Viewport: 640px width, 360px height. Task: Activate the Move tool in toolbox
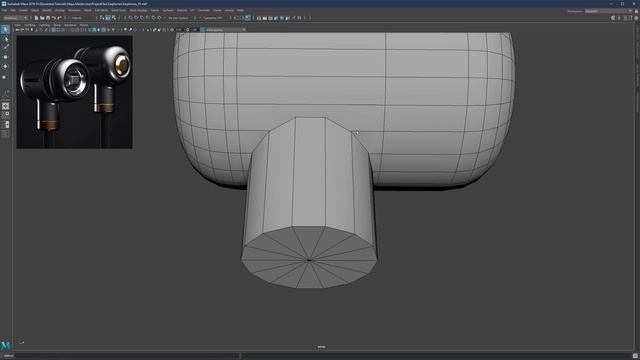click(x=5, y=57)
